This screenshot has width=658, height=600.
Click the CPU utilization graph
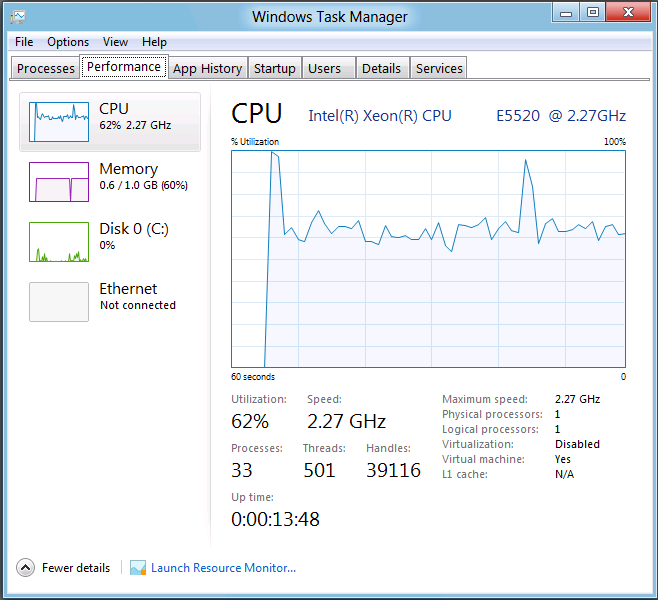(428, 259)
